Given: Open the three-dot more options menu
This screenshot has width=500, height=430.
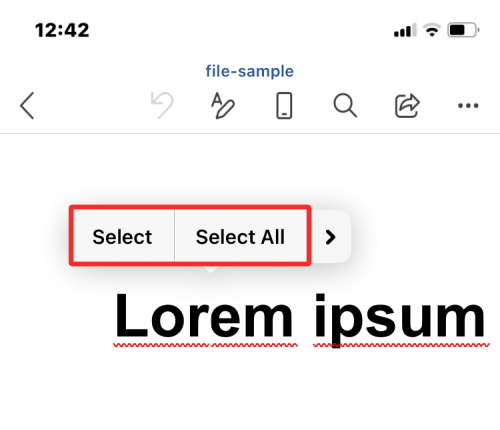Looking at the screenshot, I should pyautogui.click(x=468, y=106).
